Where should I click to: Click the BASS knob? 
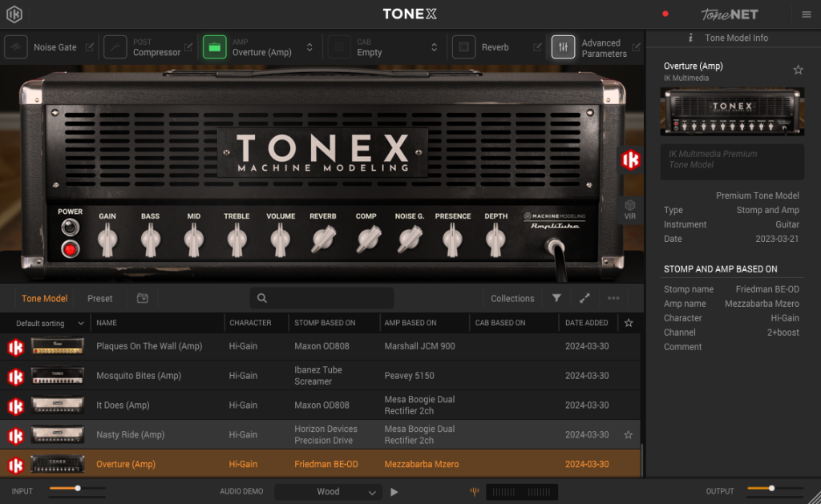150,240
